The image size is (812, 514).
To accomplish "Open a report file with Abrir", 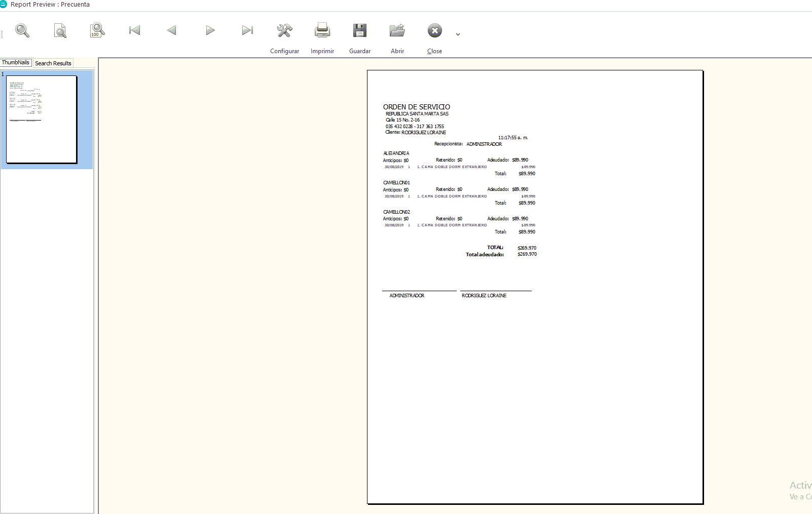I will [397, 36].
